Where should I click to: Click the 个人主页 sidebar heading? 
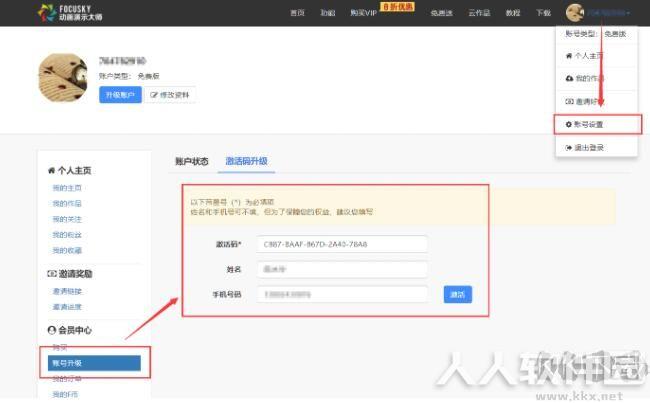[x=75, y=170]
